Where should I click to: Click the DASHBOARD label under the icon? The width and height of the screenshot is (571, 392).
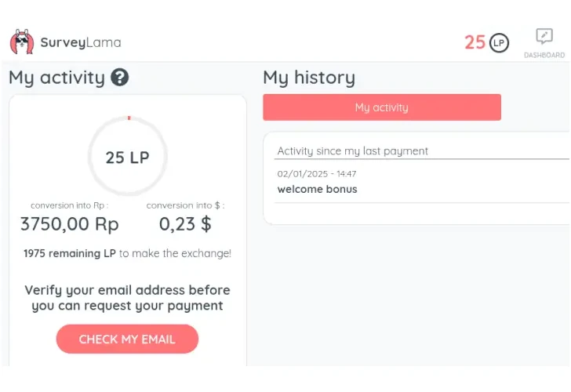[x=544, y=55]
